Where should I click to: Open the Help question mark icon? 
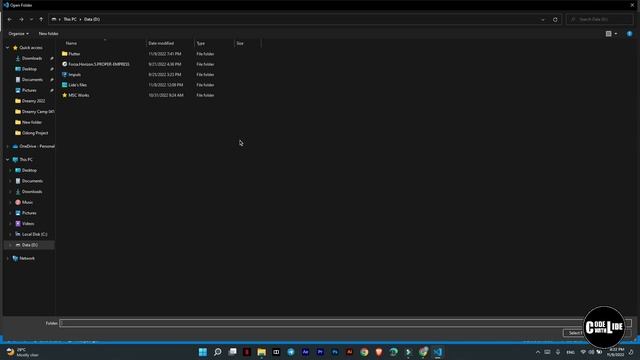click(629, 33)
